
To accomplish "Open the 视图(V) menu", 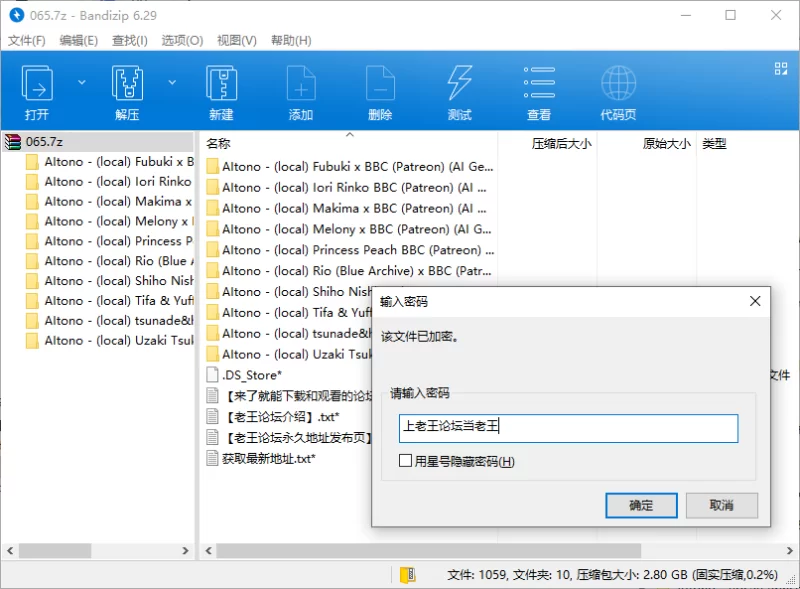I will point(237,40).
